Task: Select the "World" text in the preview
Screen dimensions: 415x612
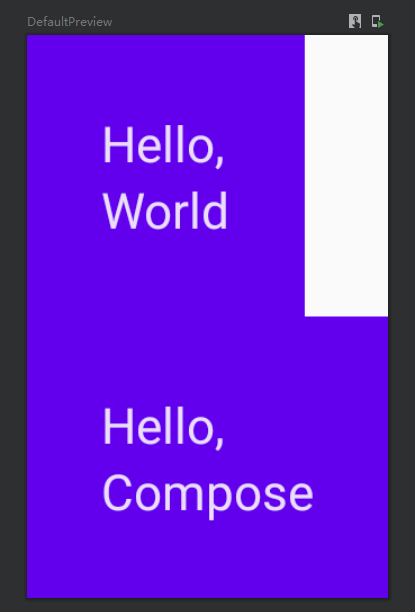Action: [165, 211]
